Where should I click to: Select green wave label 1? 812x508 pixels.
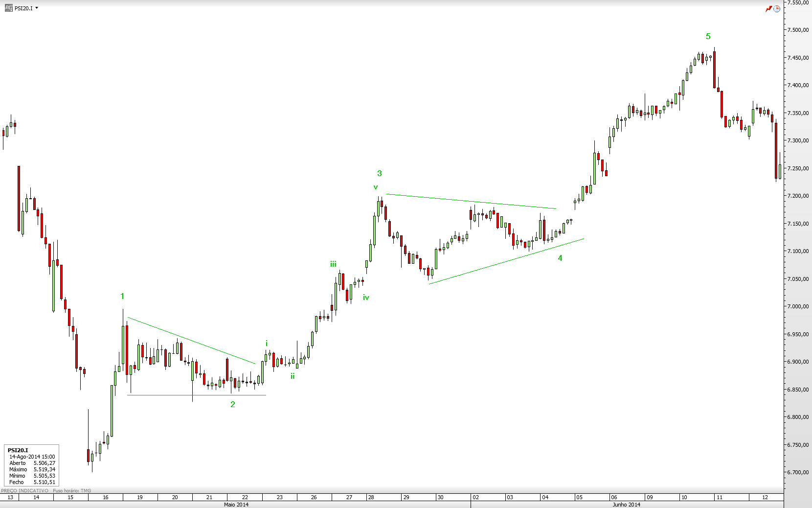pos(122,296)
